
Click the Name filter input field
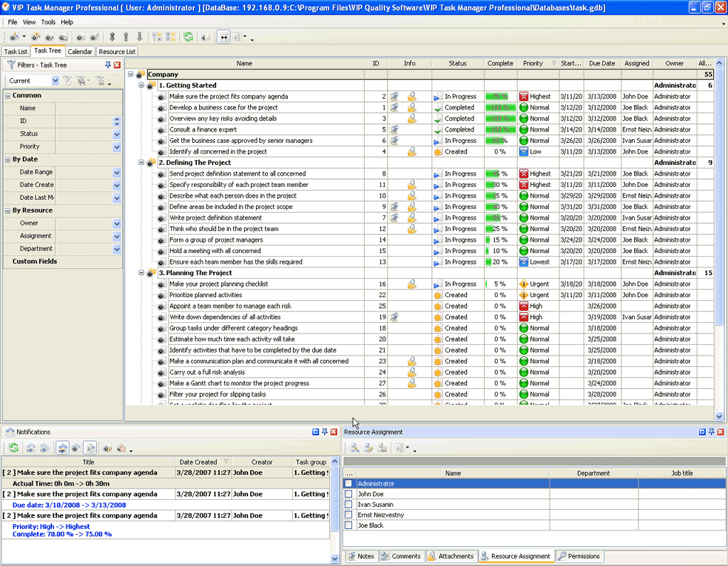(x=88, y=108)
